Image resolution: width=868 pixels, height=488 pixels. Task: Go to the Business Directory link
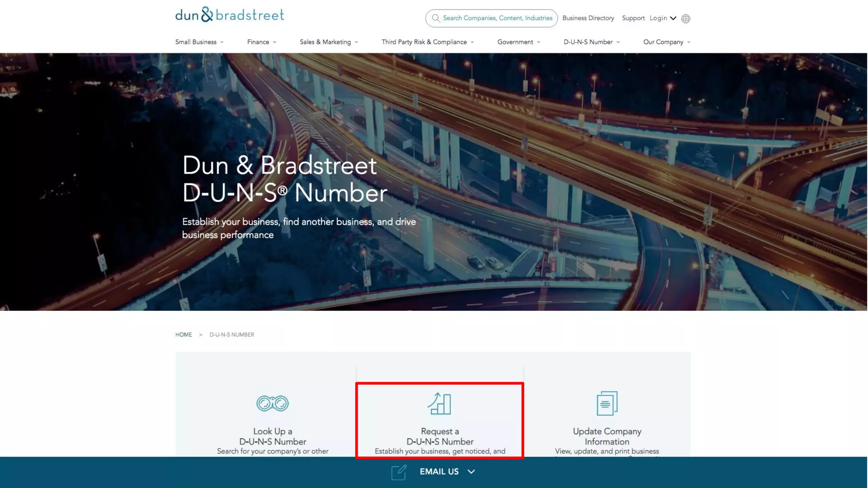point(588,18)
